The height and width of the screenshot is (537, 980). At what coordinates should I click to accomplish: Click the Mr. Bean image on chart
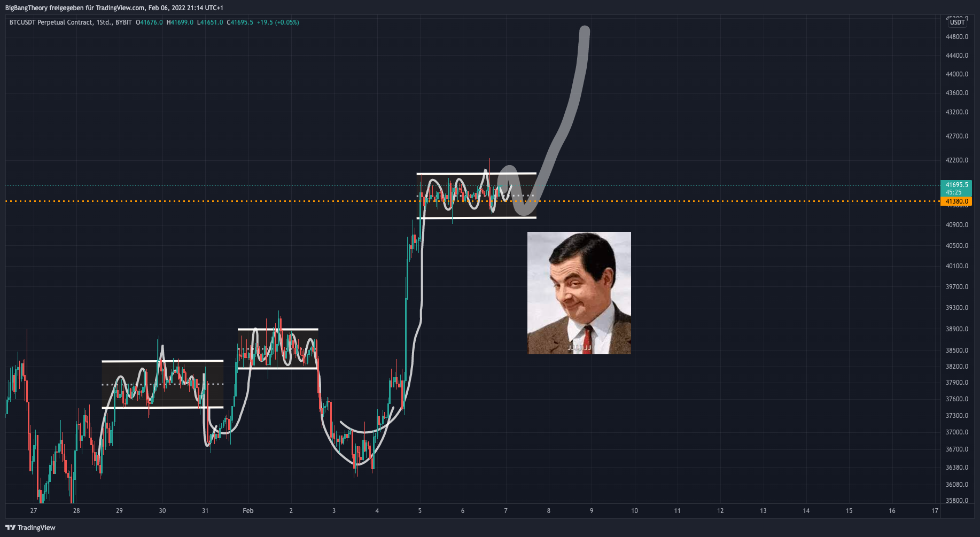pyautogui.click(x=579, y=293)
